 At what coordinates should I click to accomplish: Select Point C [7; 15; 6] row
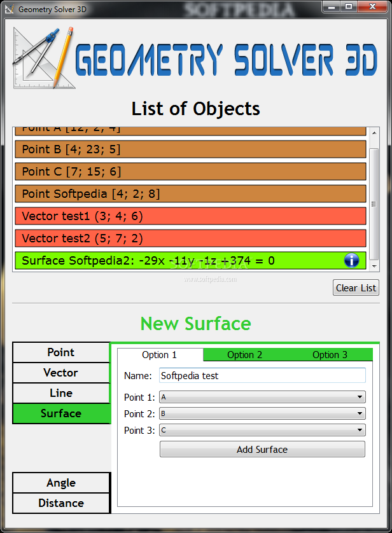[x=190, y=172]
